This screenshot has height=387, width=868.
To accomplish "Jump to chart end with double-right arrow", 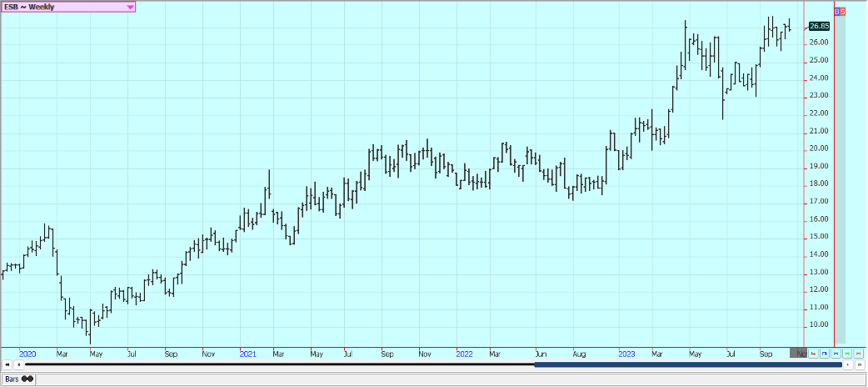I will pyautogui.click(x=860, y=364).
